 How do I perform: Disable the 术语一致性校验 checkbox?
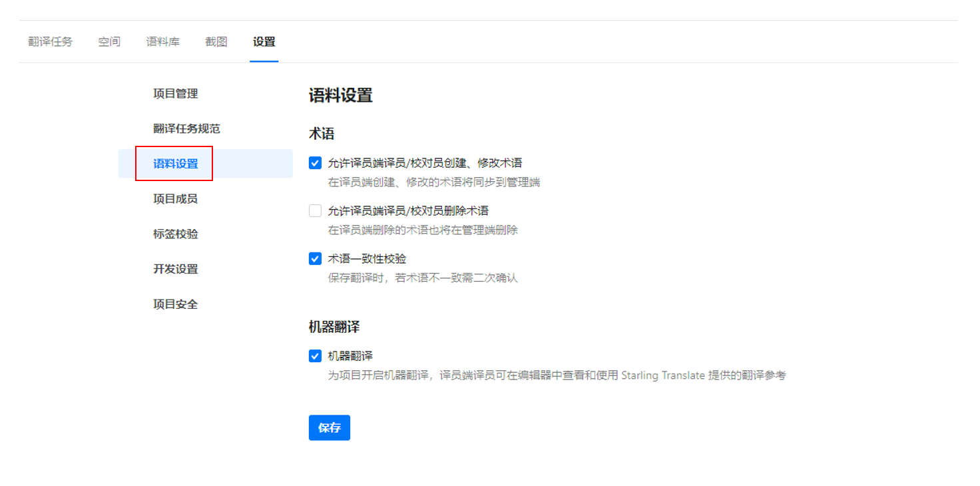coord(316,259)
